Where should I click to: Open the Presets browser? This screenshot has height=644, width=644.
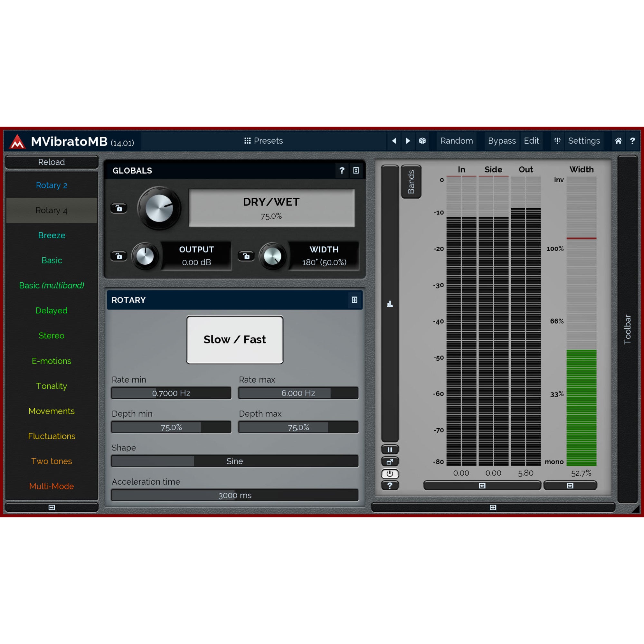click(x=263, y=141)
